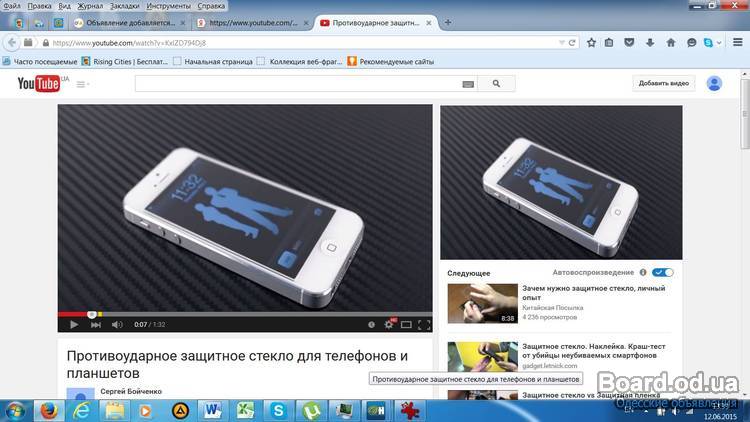Click the Добавить видео button
The image size is (750, 422).
point(662,84)
